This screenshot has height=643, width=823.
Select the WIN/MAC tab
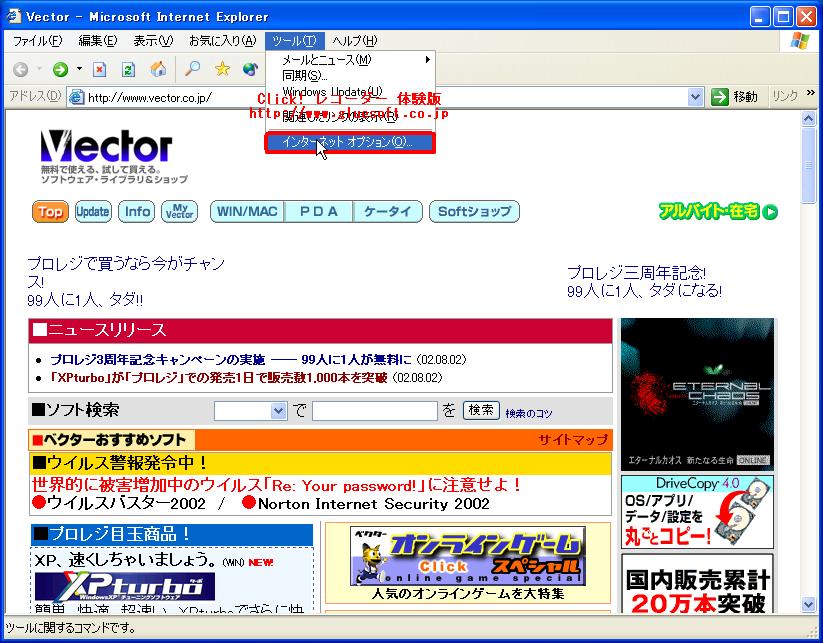pyautogui.click(x=247, y=212)
